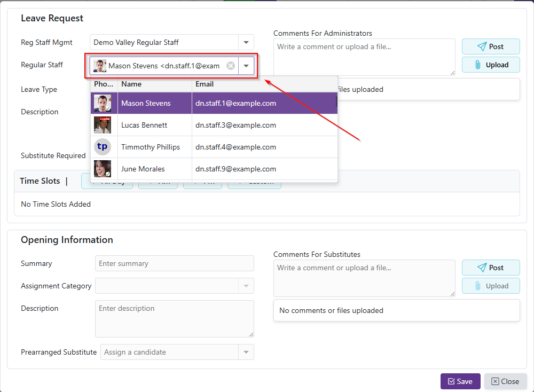Clear the selected Regular Staff value
The height and width of the screenshot is (392, 534).
[231, 66]
